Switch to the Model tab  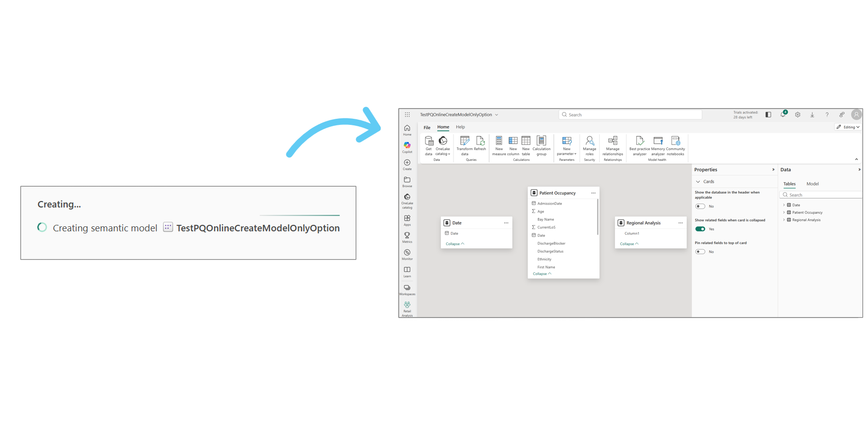[812, 184]
